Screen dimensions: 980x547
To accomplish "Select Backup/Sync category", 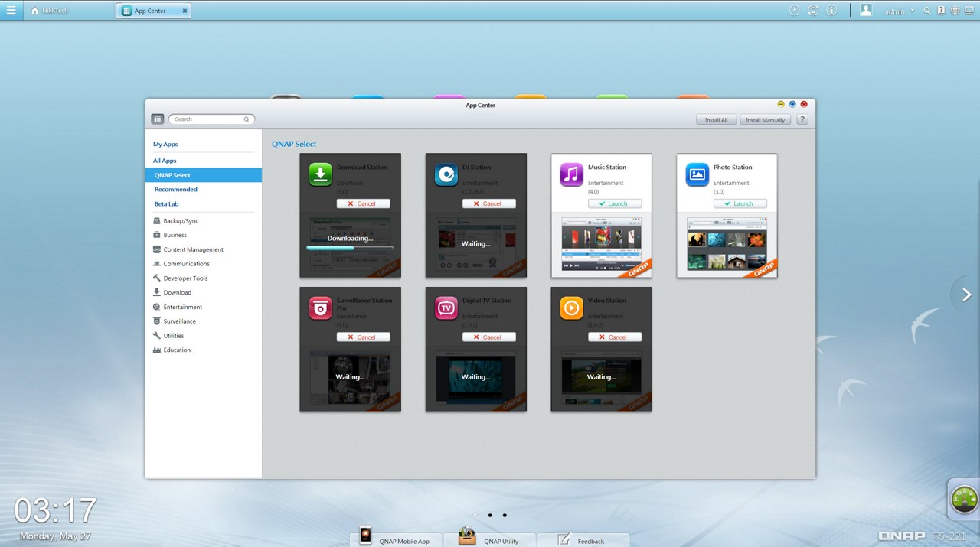I will pos(181,220).
